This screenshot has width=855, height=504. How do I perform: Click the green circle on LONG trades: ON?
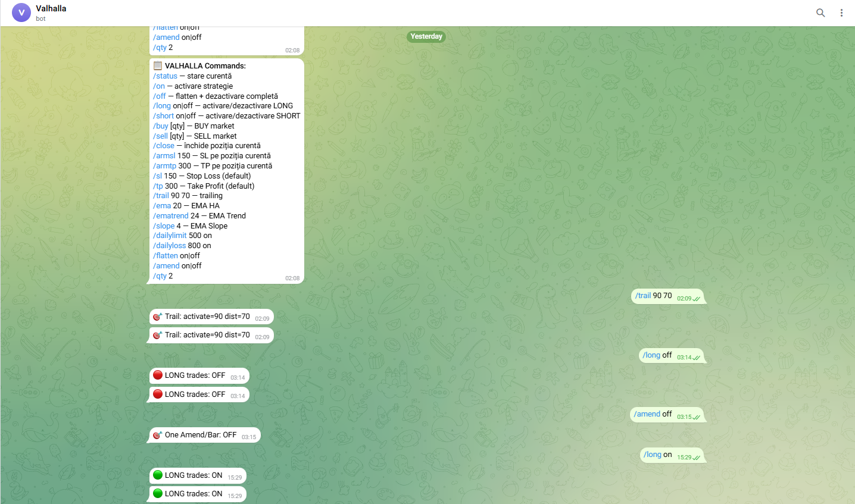(158, 475)
